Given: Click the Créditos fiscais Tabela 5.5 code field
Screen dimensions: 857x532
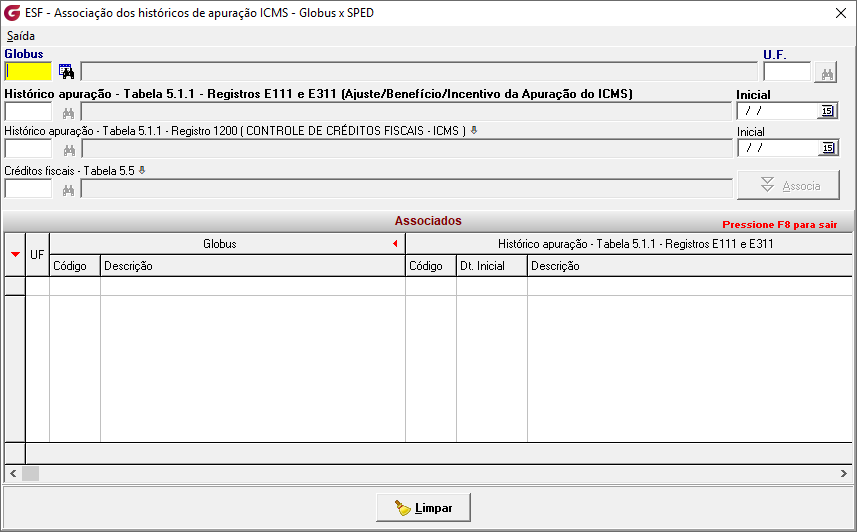Looking at the screenshot, I should coord(28,189).
